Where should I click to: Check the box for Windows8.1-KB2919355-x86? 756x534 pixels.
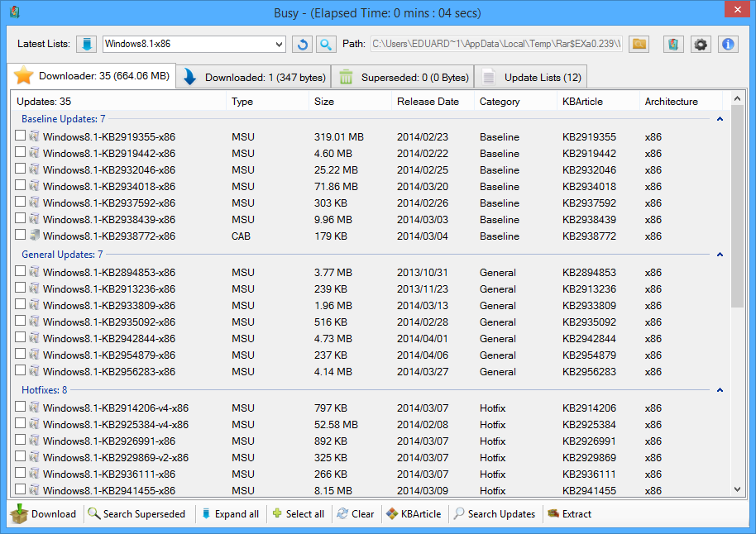(20, 136)
